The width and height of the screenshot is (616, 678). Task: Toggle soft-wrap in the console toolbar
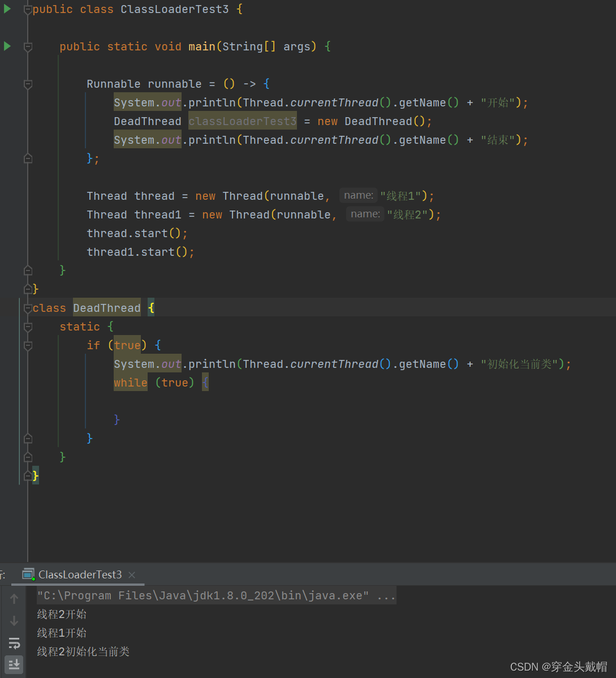(14, 643)
